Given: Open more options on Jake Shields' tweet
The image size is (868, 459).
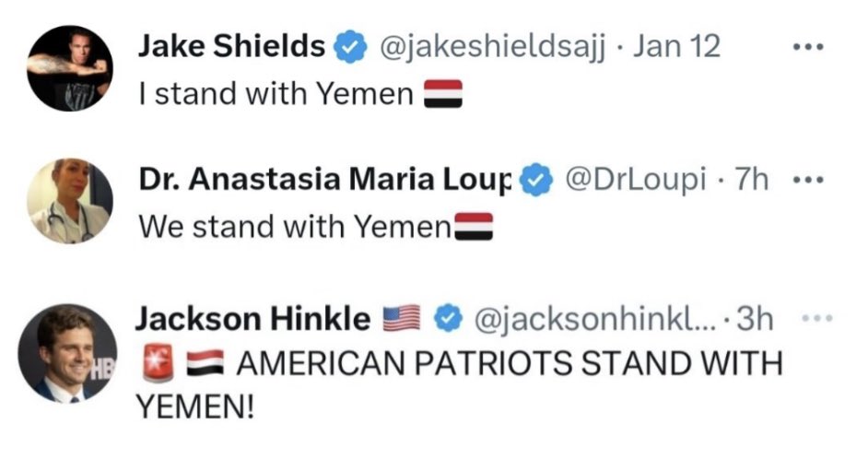Looking at the screenshot, I should [x=813, y=45].
